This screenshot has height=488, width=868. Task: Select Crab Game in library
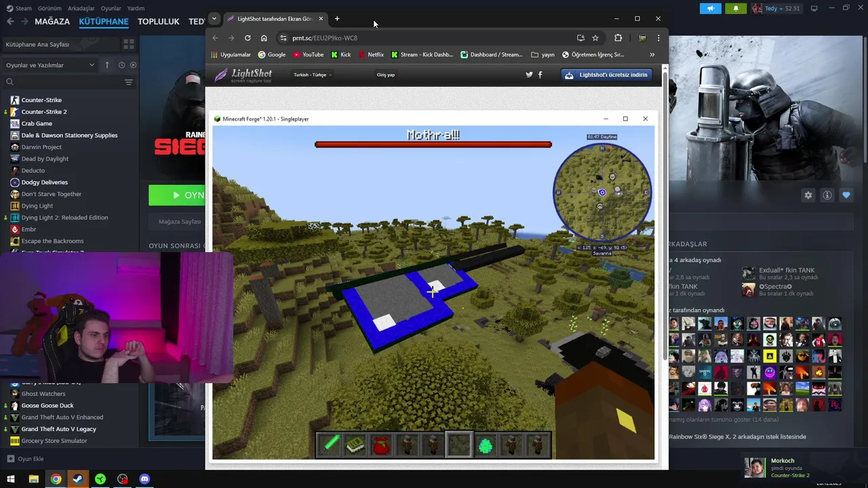pyautogui.click(x=37, y=123)
